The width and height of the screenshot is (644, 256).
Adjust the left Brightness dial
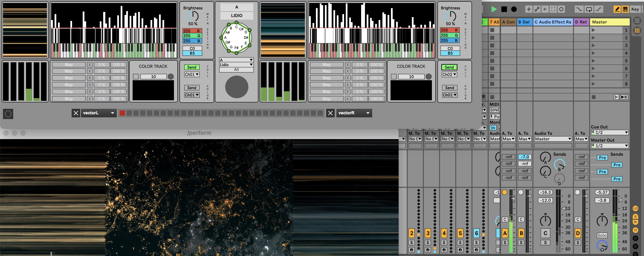tap(193, 16)
